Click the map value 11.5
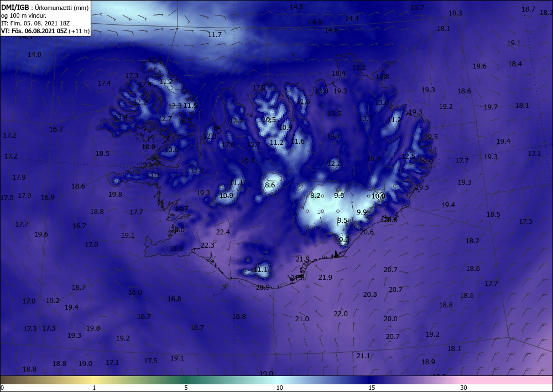 [x=190, y=105]
